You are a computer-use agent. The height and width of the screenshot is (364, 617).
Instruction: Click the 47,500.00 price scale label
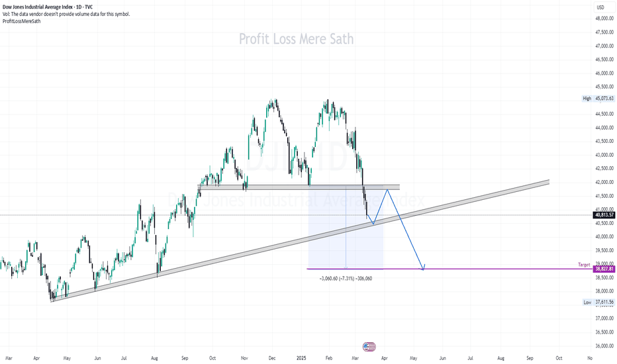pos(604,32)
